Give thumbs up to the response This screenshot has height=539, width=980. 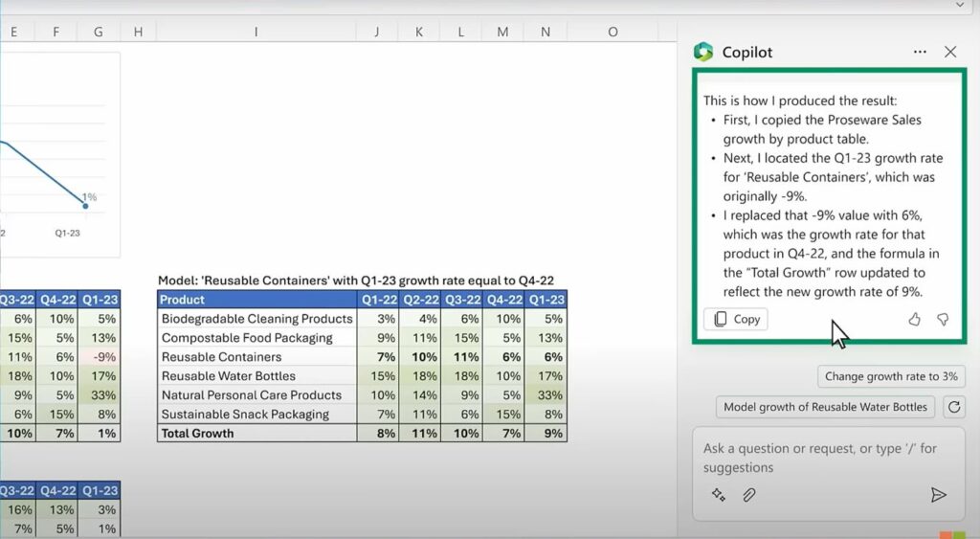(x=914, y=319)
